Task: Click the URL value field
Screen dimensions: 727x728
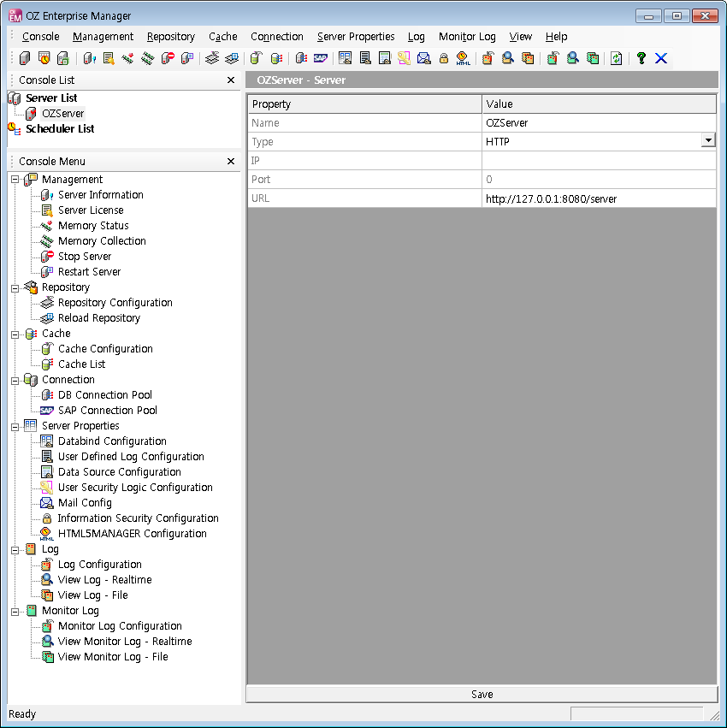Action: click(x=599, y=198)
